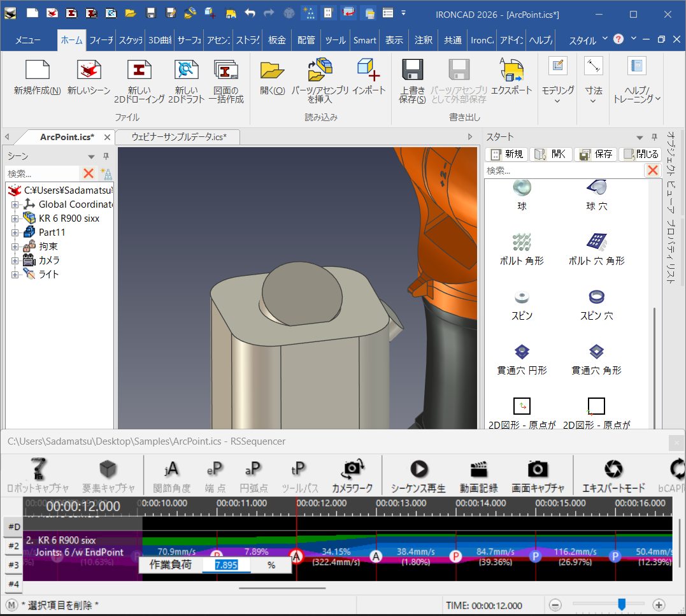
Task: Click 上書き保存(S) save icon
Action: 413,69
